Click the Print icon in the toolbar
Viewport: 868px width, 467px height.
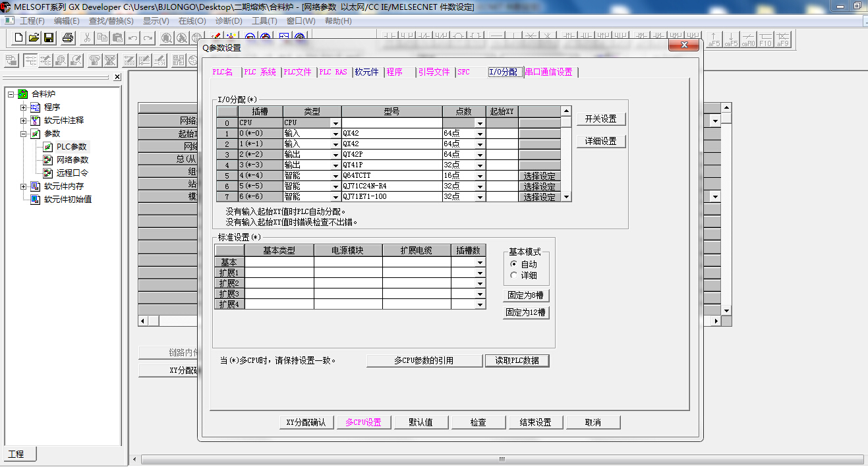pos(68,38)
